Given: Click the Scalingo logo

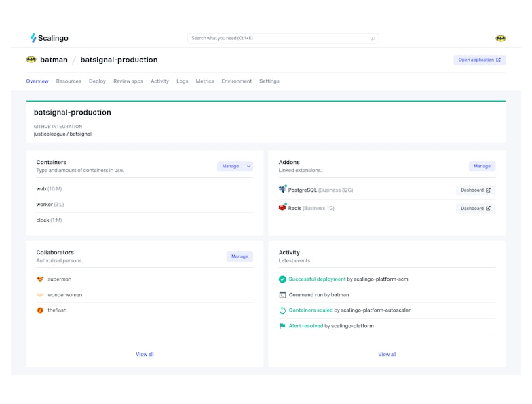Looking at the screenshot, I should (x=49, y=38).
